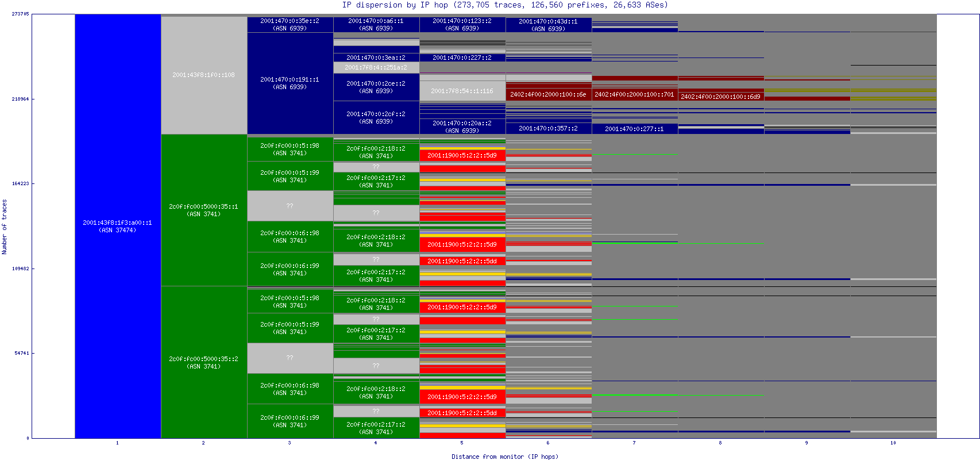Image resolution: width=980 pixels, height=460 pixels.
Task: Click the 2001:470:0:20a::2 block
Action: 462,126
